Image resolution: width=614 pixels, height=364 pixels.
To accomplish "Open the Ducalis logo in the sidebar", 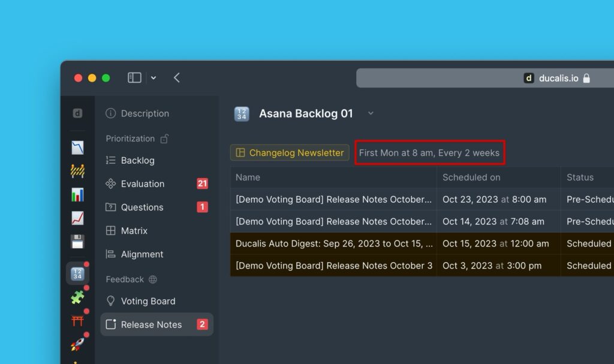I will coord(77,113).
